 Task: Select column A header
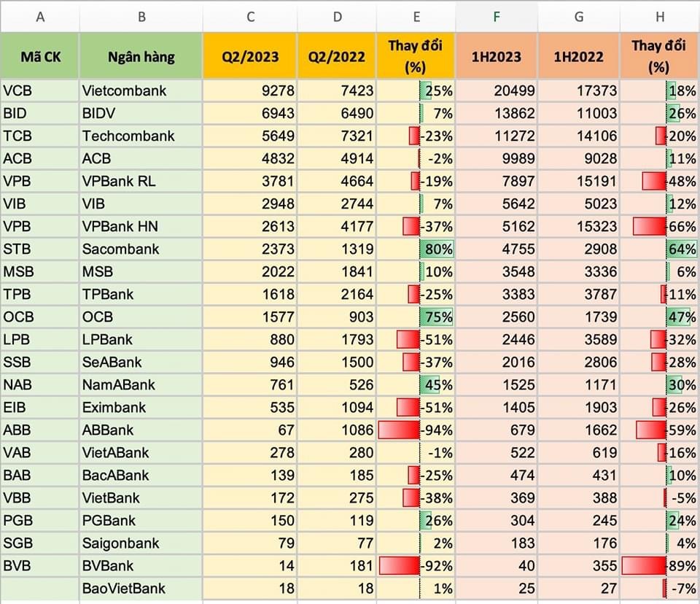(x=39, y=17)
